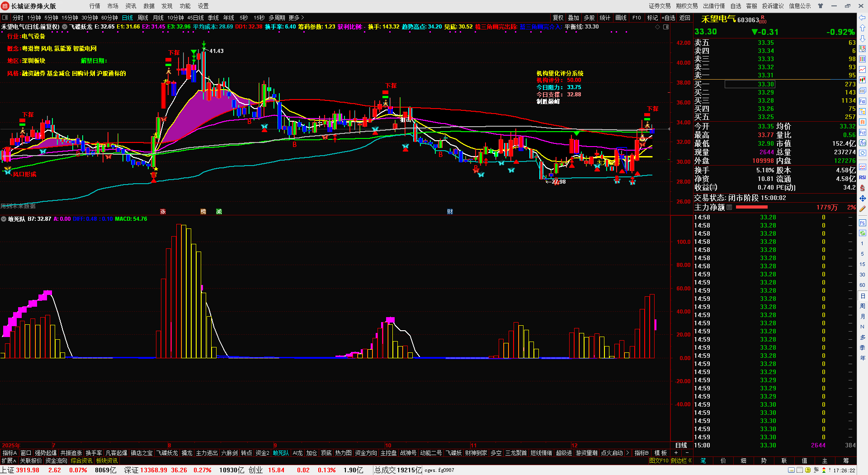Image resolution: width=868 pixels, height=475 pixels.
Task: Click the plus button to add indicator pane
Action: point(676,453)
